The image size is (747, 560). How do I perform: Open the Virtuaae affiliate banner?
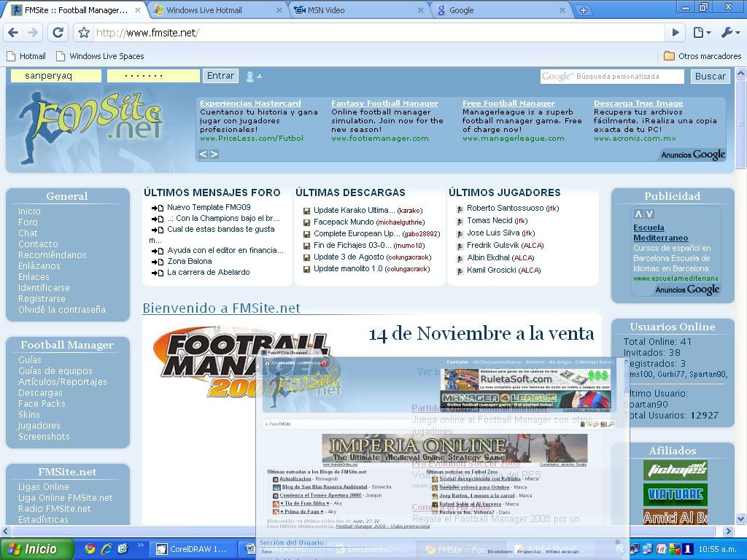pyautogui.click(x=675, y=494)
